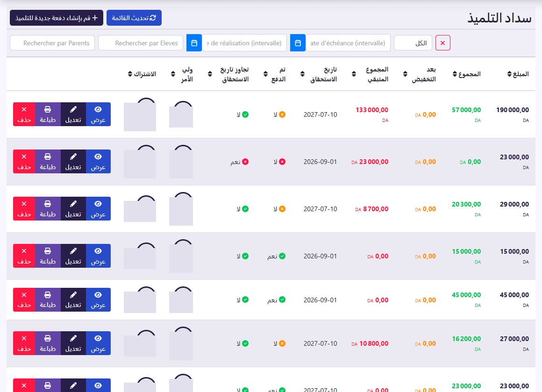Focus the Rechercher par Parents field
Image resolution: width=542 pixels, height=392 pixels.
point(52,43)
